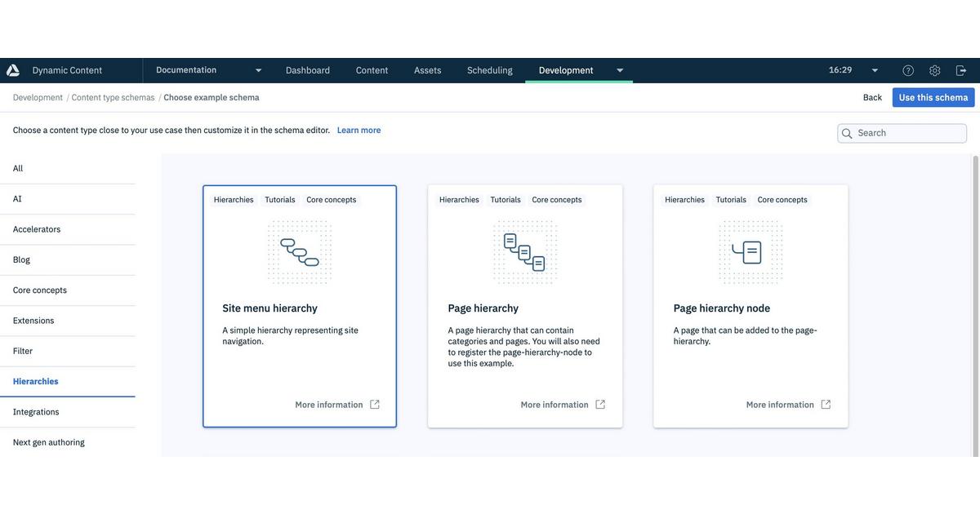The height and width of the screenshot is (514, 980).
Task: Click the Development breadcrumb link
Action: (x=38, y=98)
